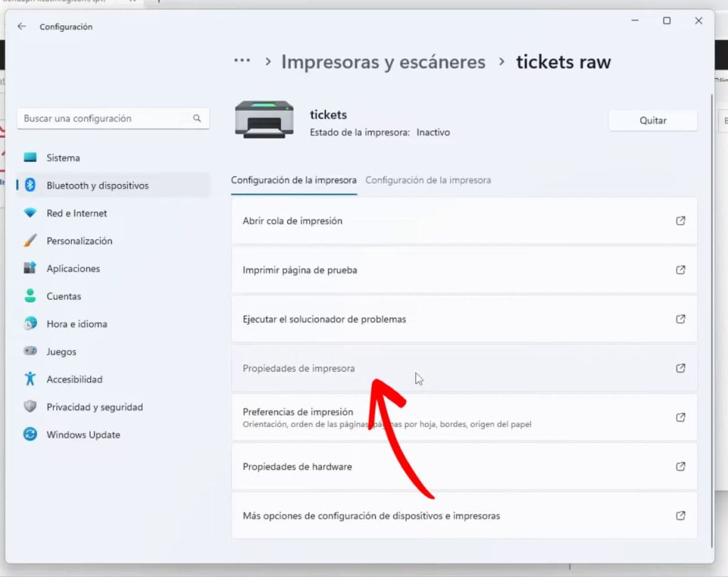Screen dimensions: 728x577
Task: Expand the breadcrumb ellipsis menu
Action: click(242, 61)
